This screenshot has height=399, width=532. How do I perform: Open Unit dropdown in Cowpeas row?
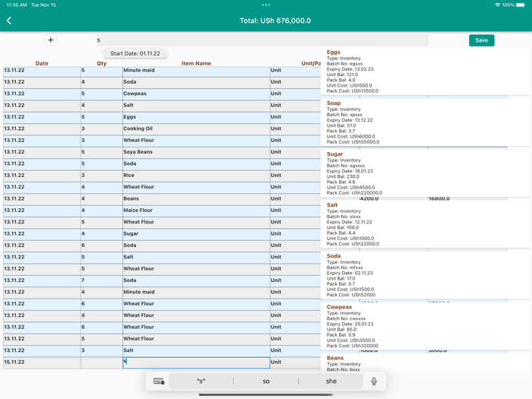[x=295, y=93]
